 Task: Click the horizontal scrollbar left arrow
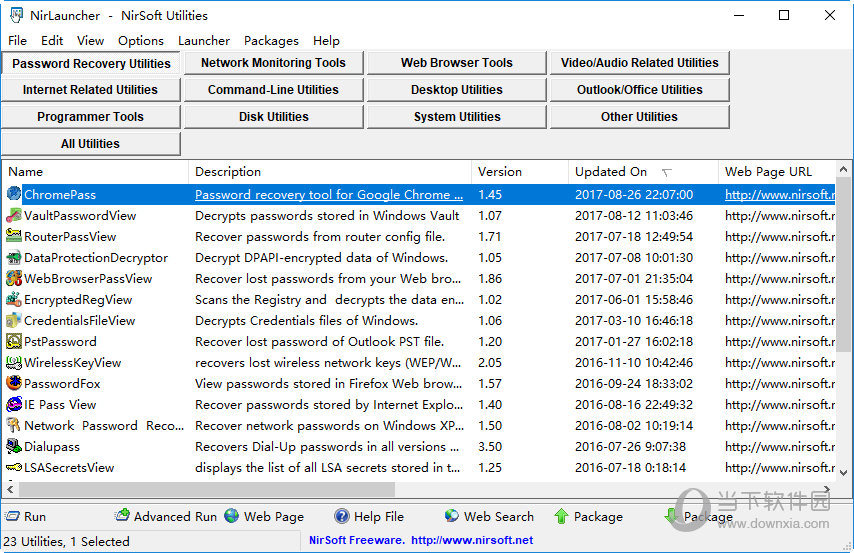pyautogui.click(x=10, y=489)
